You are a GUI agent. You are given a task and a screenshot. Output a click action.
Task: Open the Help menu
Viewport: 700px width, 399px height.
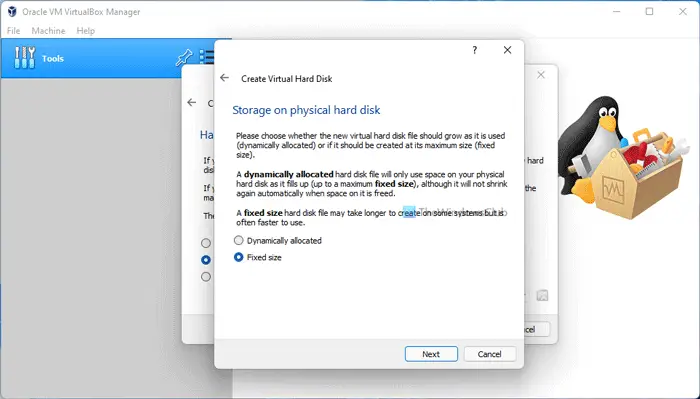[85, 31]
